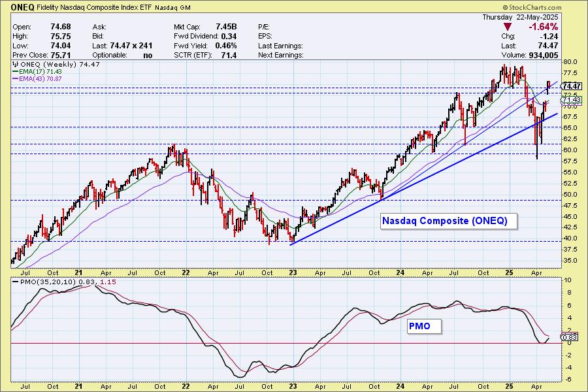Click the purple EMA(43) 70.87 legend

point(37,79)
